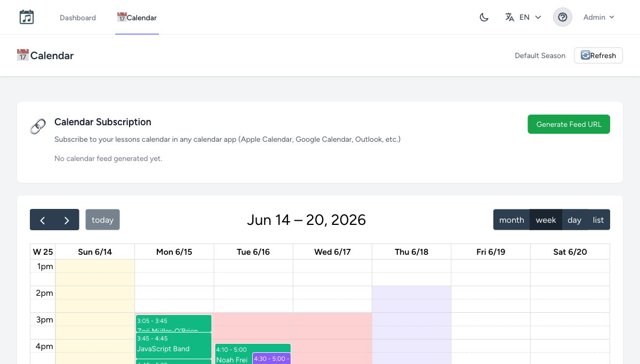This screenshot has height=364, width=640.
Task: Click the Calendar Subscription heading
Action: point(103,122)
